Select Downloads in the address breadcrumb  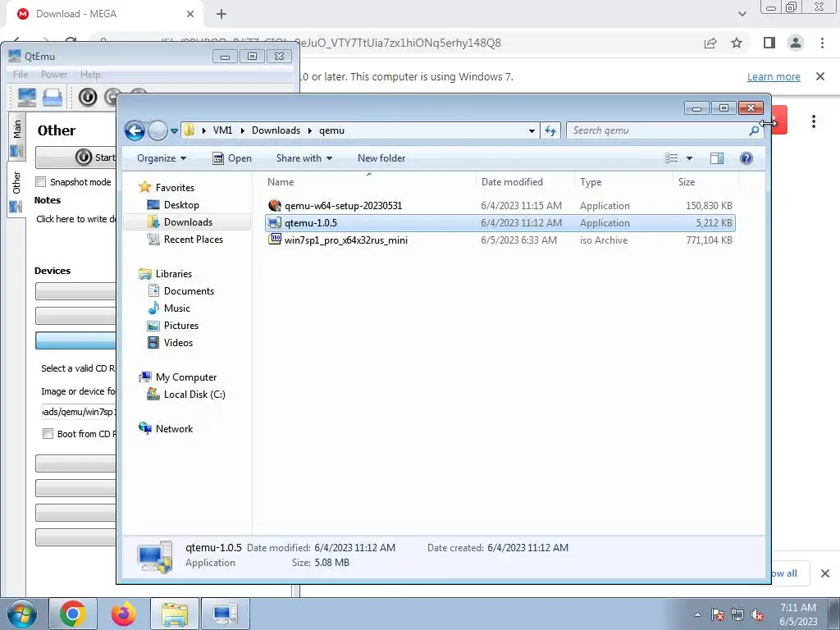[x=276, y=130]
